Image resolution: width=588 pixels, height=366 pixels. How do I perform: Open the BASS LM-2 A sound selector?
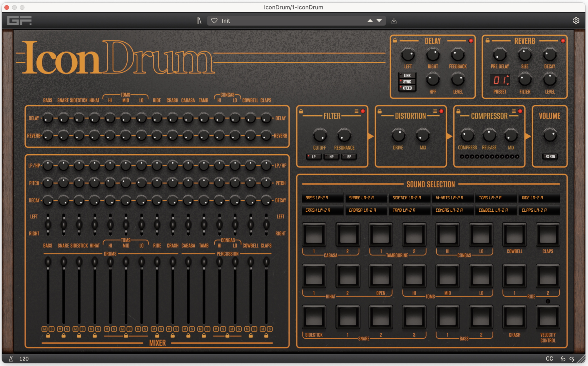[x=322, y=198]
